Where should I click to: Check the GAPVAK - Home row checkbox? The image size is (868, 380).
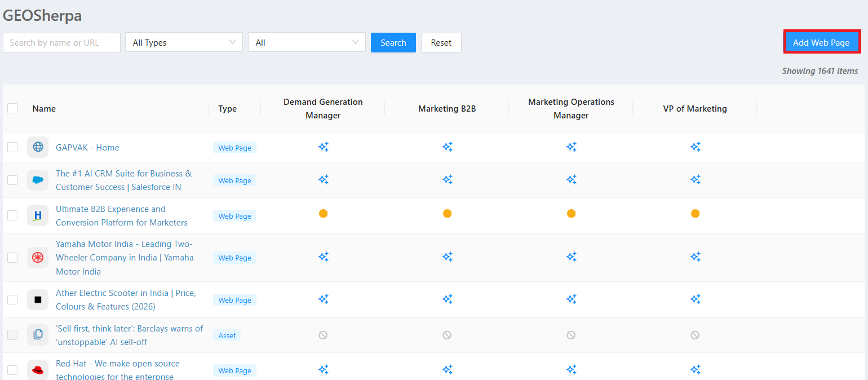point(12,147)
